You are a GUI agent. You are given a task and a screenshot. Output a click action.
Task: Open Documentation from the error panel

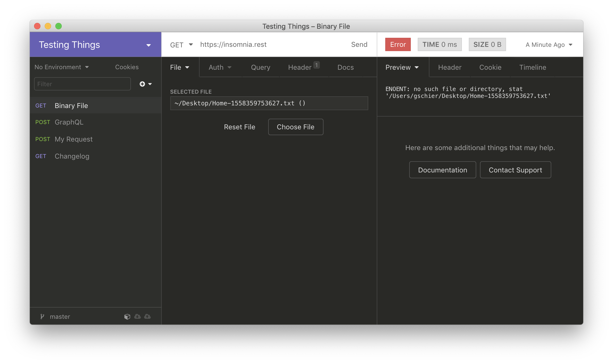(442, 170)
